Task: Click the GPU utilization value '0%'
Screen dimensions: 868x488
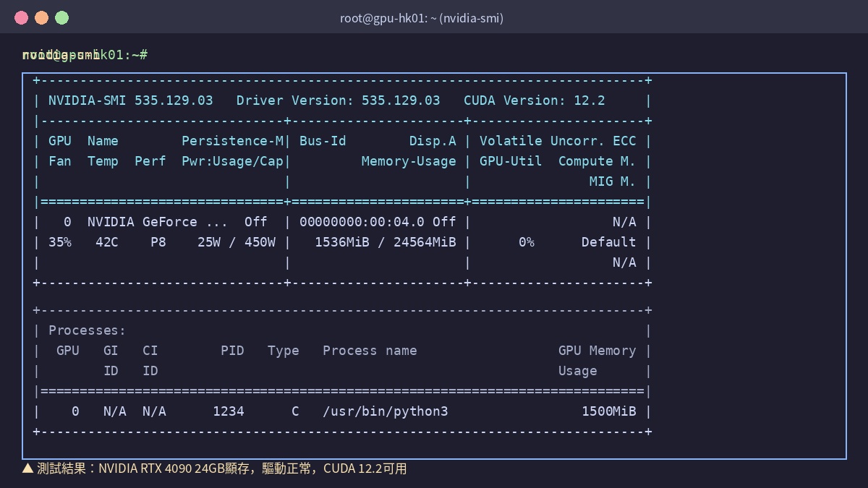Action: click(x=527, y=242)
